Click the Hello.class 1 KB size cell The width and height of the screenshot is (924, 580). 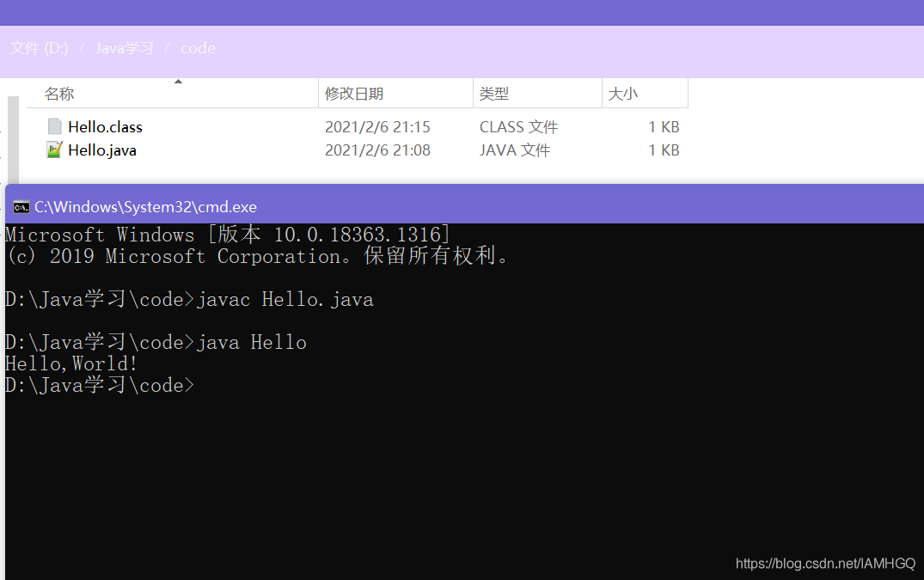tap(664, 127)
